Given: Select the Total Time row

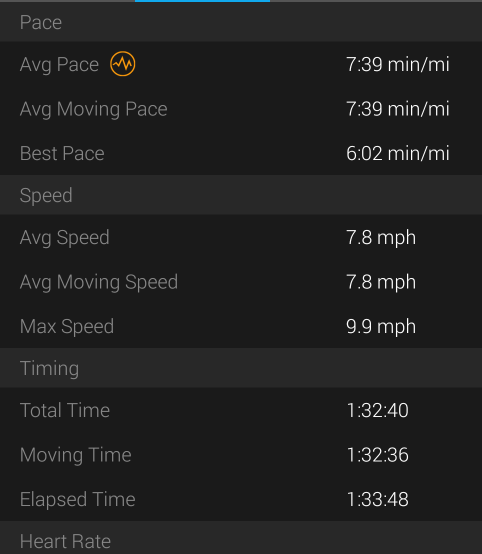Looking at the screenshot, I should [x=241, y=410].
